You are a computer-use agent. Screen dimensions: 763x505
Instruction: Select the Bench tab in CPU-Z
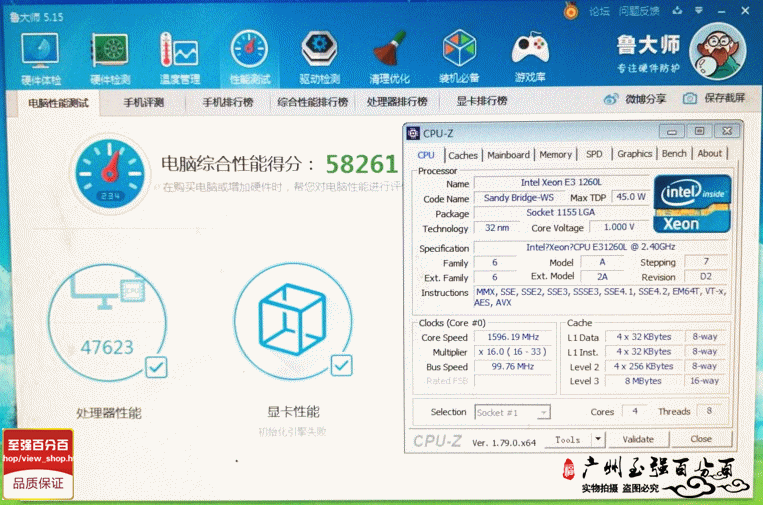coord(674,153)
